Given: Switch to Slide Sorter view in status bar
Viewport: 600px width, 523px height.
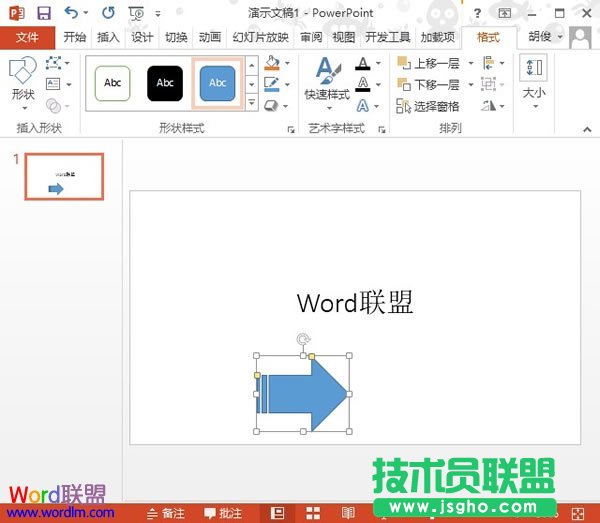Looking at the screenshot, I should [x=312, y=513].
